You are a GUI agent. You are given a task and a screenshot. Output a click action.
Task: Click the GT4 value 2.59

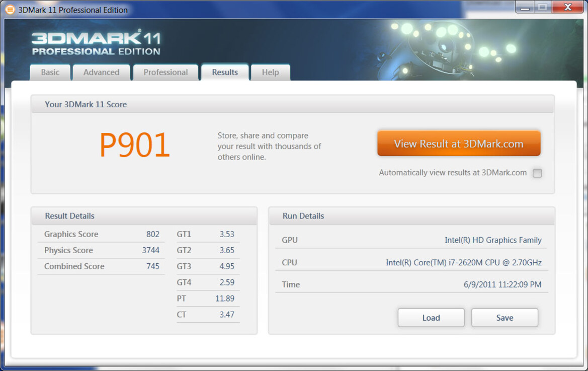(x=227, y=282)
